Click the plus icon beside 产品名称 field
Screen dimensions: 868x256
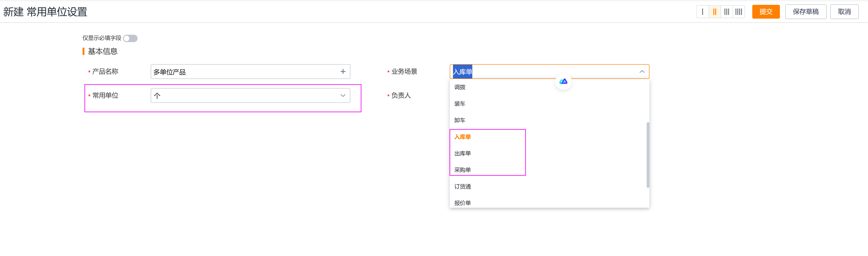pos(343,71)
